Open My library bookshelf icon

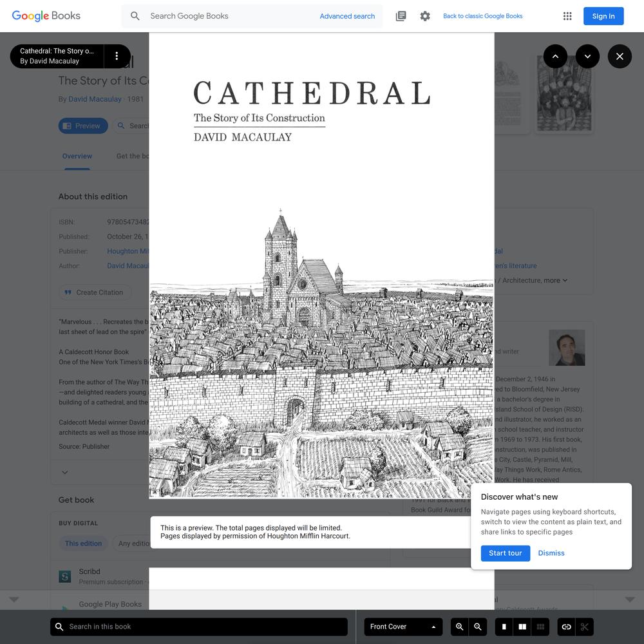[401, 16]
